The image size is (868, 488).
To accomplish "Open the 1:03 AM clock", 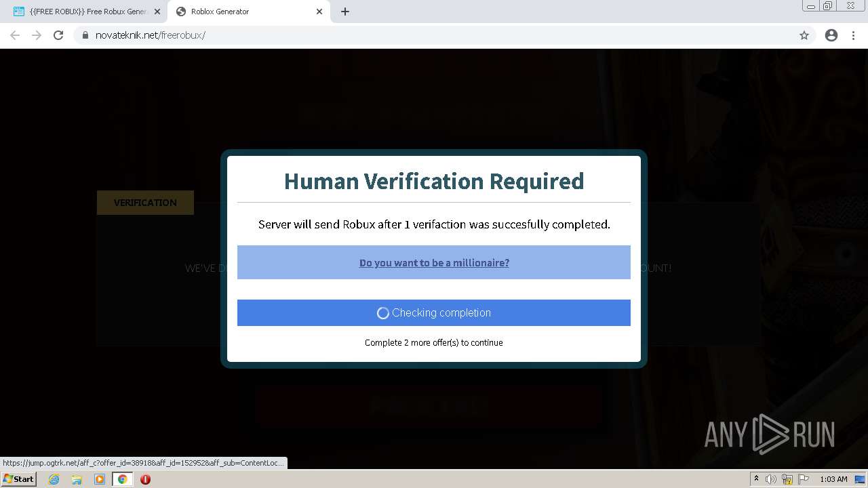I will click(833, 479).
